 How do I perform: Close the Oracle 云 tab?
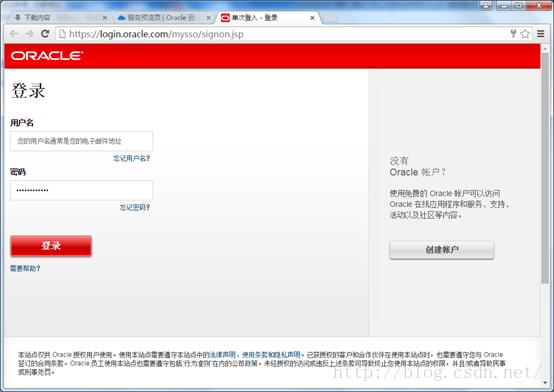209,18
